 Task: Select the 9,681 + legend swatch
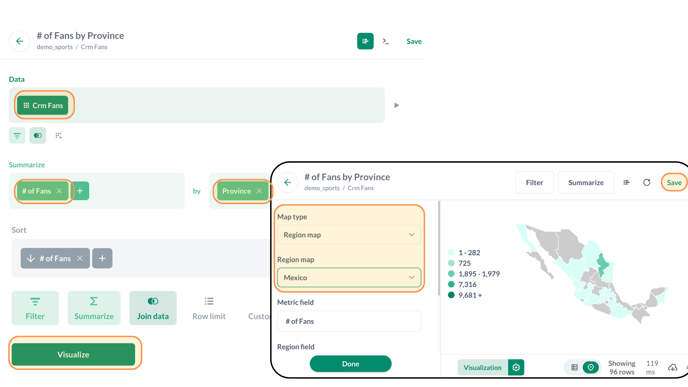click(451, 295)
